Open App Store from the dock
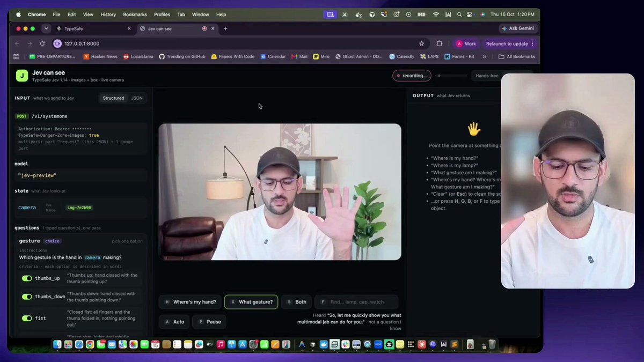 click(241, 344)
